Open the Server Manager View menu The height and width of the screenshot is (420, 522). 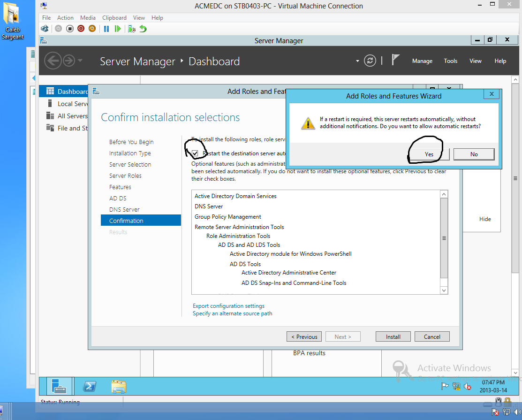pos(476,61)
